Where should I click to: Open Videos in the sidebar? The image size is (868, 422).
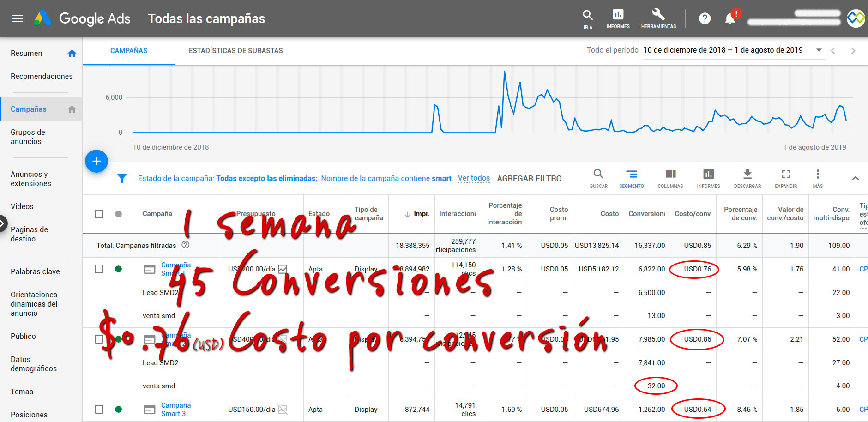click(x=22, y=206)
